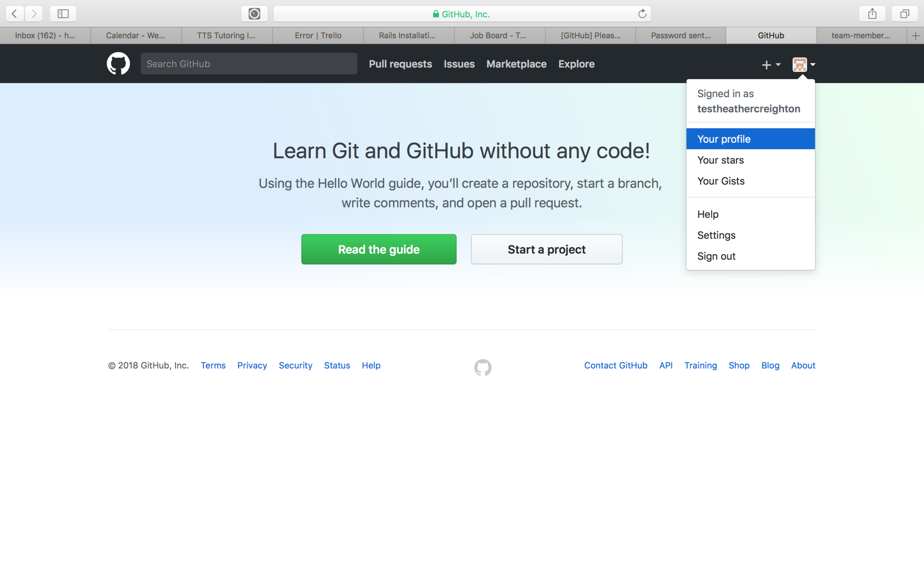Toggle the Safari sidebar icon

[x=63, y=14]
